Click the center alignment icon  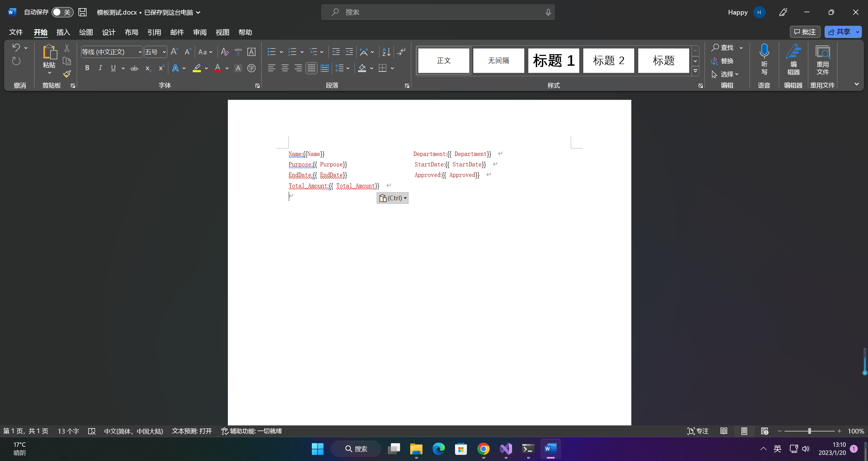pos(285,68)
